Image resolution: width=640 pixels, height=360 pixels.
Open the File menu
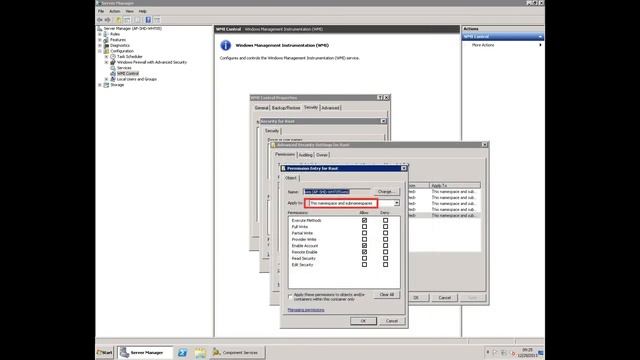click(x=101, y=11)
